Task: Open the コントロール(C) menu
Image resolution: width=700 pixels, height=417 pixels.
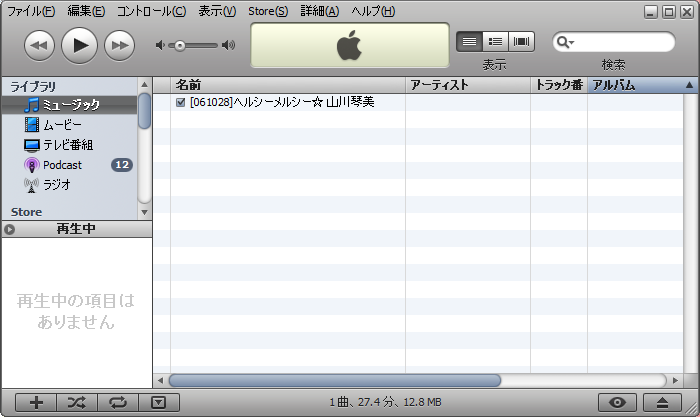Action: (x=151, y=11)
